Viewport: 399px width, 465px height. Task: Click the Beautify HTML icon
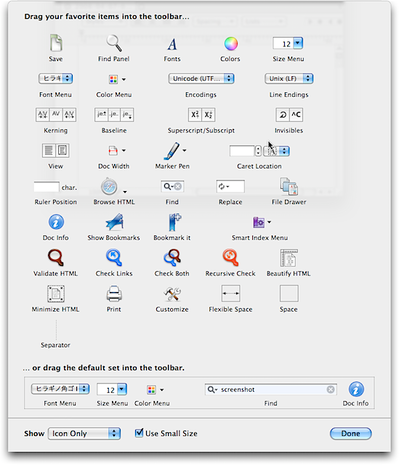(x=289, y=258)
